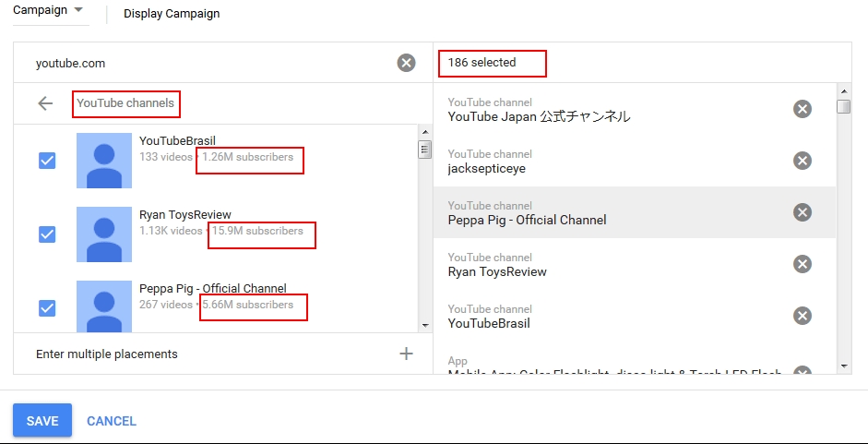Expand Enter multiple placements row
The width and height of the screenshot is (868, 444).
[x=107, y=354]
